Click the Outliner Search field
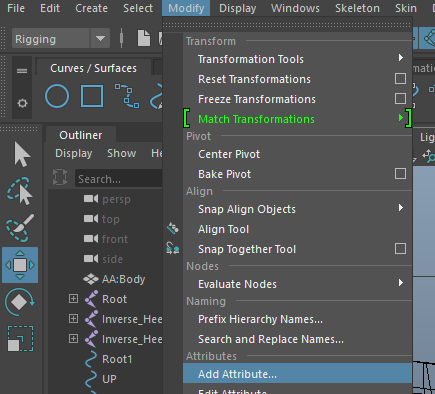This screenshot has height=394, width=435. [119, 178]
